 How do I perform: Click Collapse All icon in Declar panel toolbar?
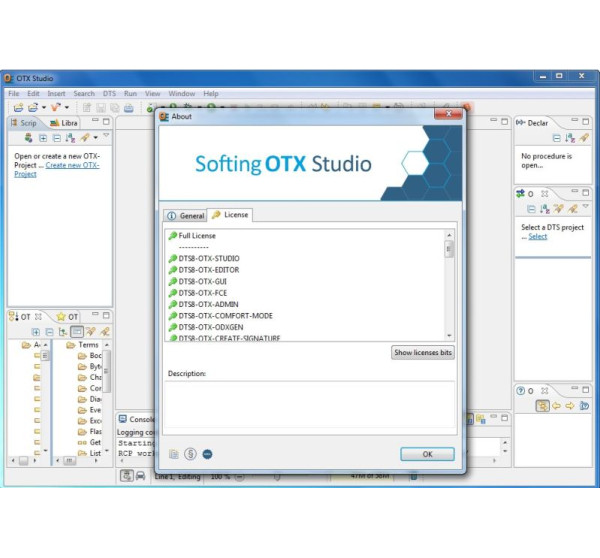tap(557, 137)
